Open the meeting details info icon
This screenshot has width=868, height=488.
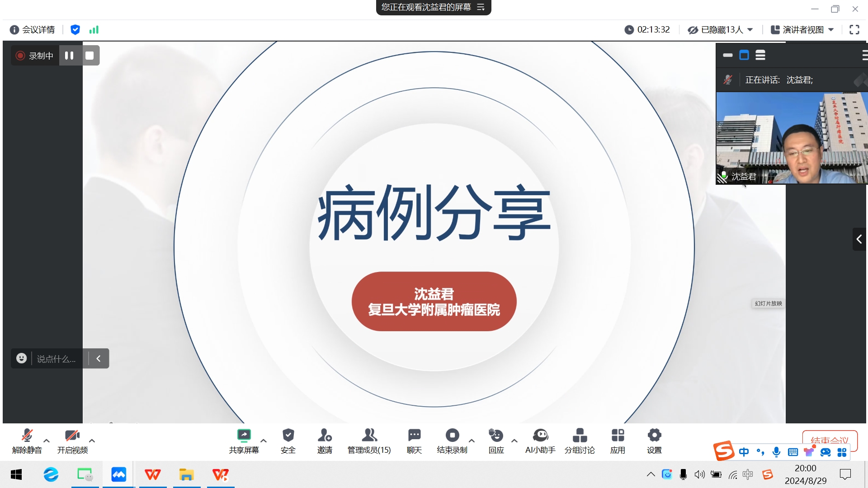(x=14, y=30)
